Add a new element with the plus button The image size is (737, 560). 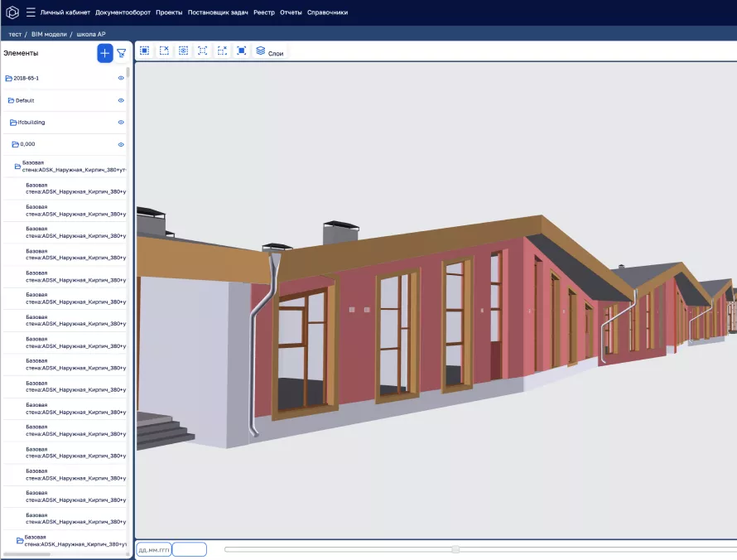coord(105,53)
